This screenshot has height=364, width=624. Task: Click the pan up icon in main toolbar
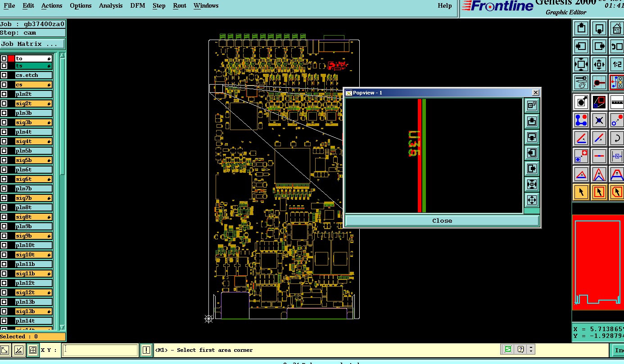581,28
